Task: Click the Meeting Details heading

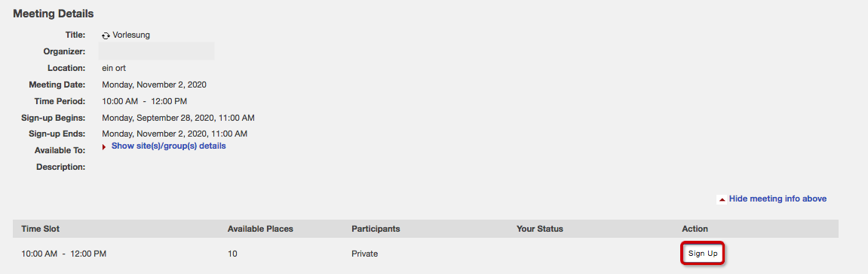Action: [53, 14]
